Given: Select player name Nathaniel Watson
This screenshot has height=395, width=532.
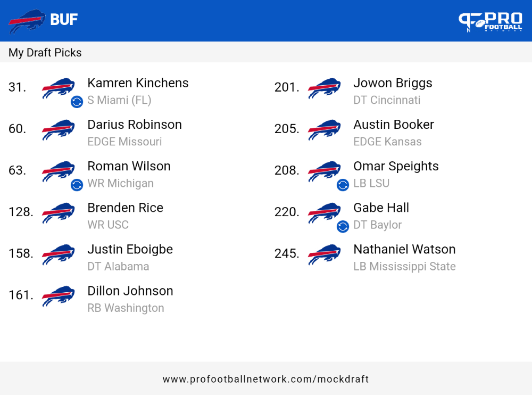Looking at the screenshot, I should point(404,249).
